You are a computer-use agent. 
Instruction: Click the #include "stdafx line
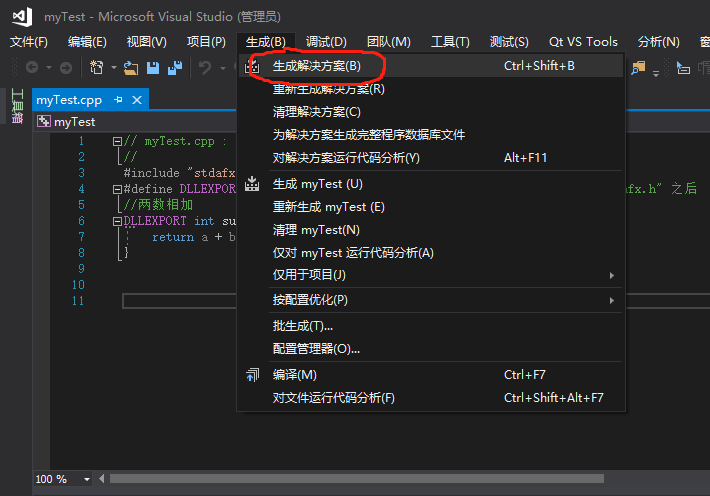(x=179, y=173)
